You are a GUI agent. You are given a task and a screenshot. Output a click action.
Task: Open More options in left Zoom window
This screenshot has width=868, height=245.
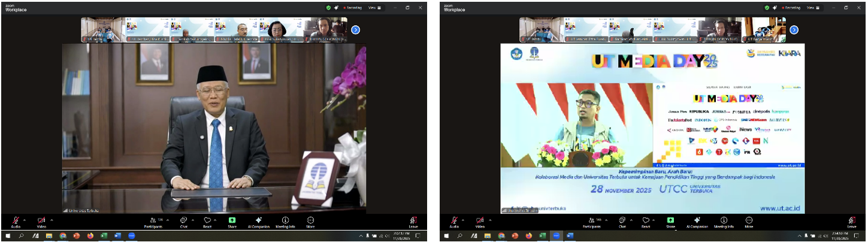(310, 222)
